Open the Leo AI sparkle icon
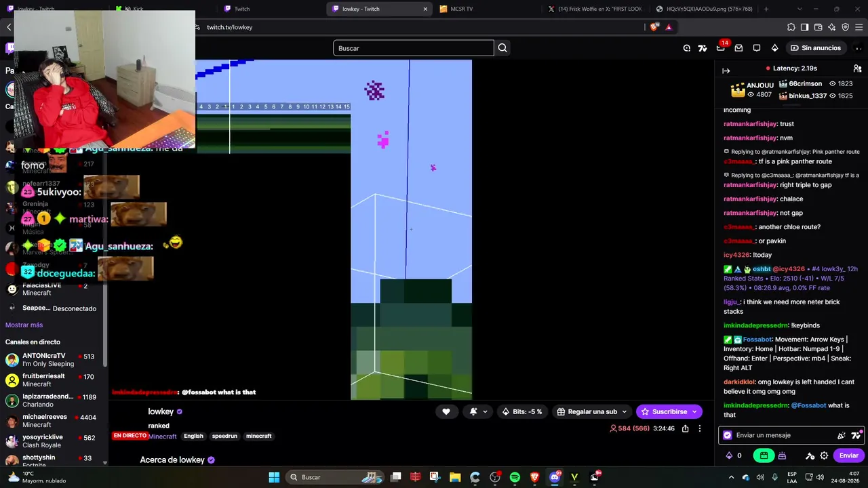 click(831, 27)
